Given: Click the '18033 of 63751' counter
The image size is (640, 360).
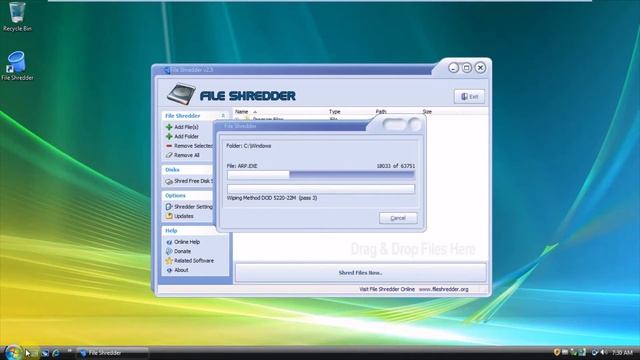Looking at the screenshot, I should point(396,166).
